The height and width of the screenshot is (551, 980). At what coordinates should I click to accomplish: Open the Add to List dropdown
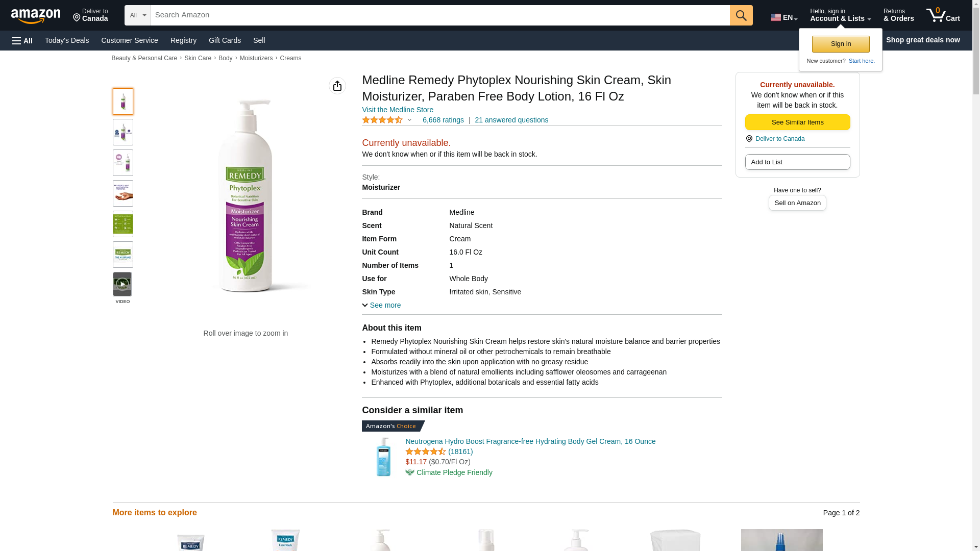pos(797,162)
